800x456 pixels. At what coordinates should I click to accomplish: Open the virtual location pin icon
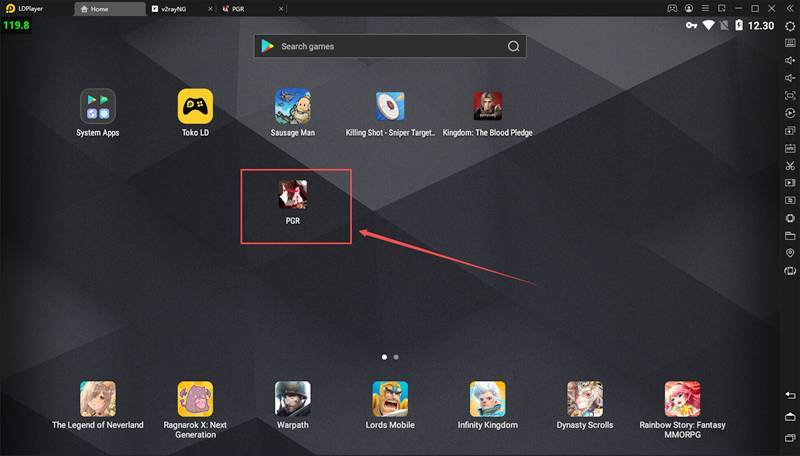click(790, 253)
